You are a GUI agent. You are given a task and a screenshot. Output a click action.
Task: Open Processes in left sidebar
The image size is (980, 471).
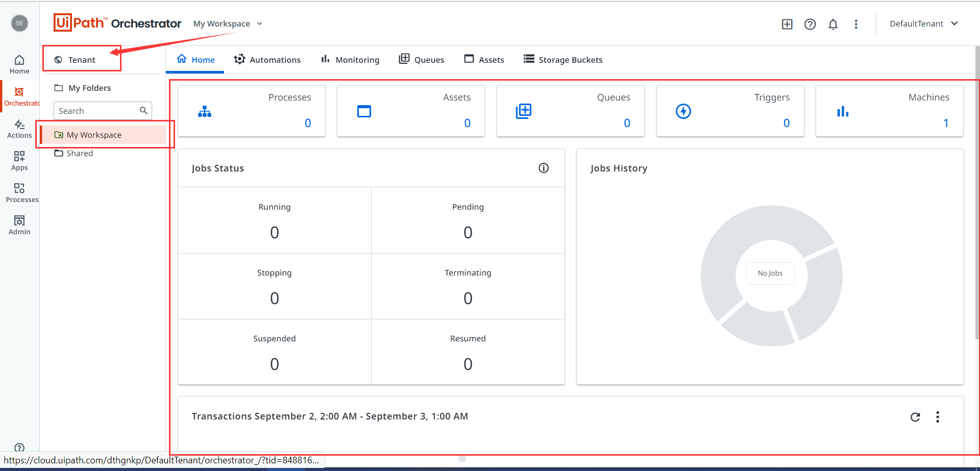[x=20, y=193]
